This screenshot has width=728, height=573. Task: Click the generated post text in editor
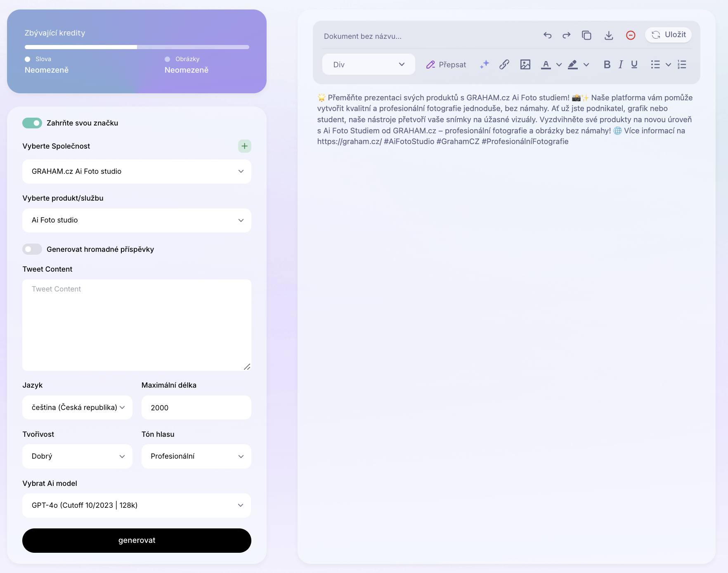pyautogui.click(x=505, y=120)
